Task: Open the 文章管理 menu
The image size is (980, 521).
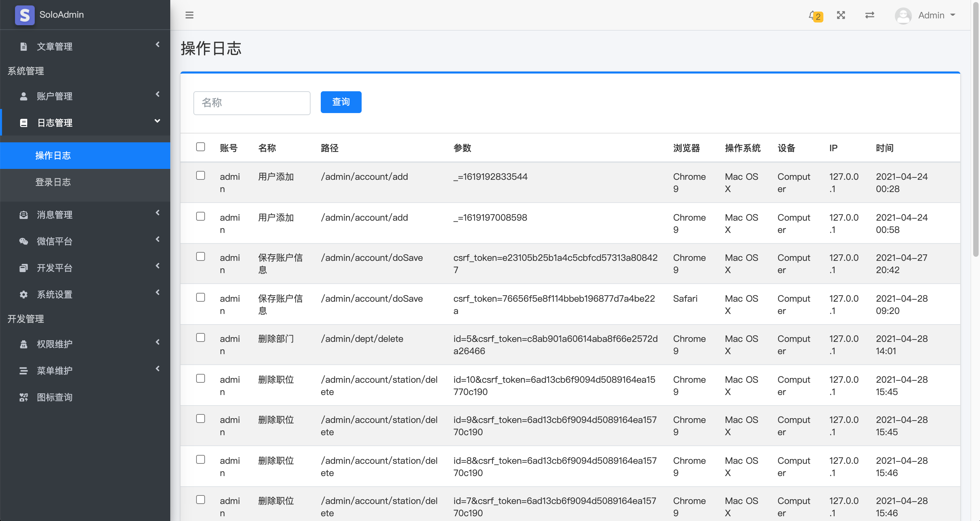Action: [85, 46]
